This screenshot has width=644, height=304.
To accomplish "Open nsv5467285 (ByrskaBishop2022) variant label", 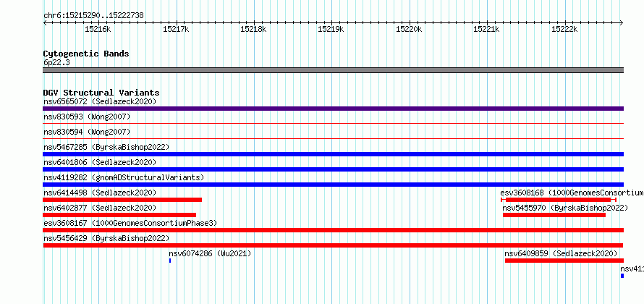I will click(106, 147).
